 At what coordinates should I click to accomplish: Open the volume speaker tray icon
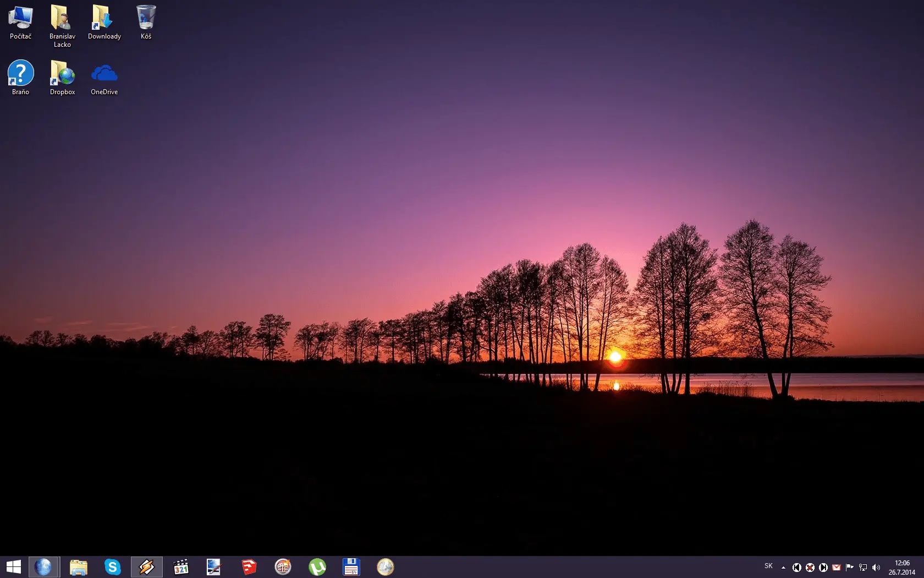(876, 568)
